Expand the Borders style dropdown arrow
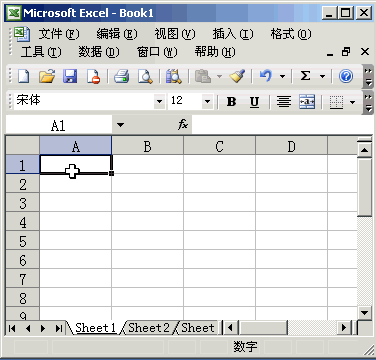This screenshot has height=360, width=376. click(353, 102)
